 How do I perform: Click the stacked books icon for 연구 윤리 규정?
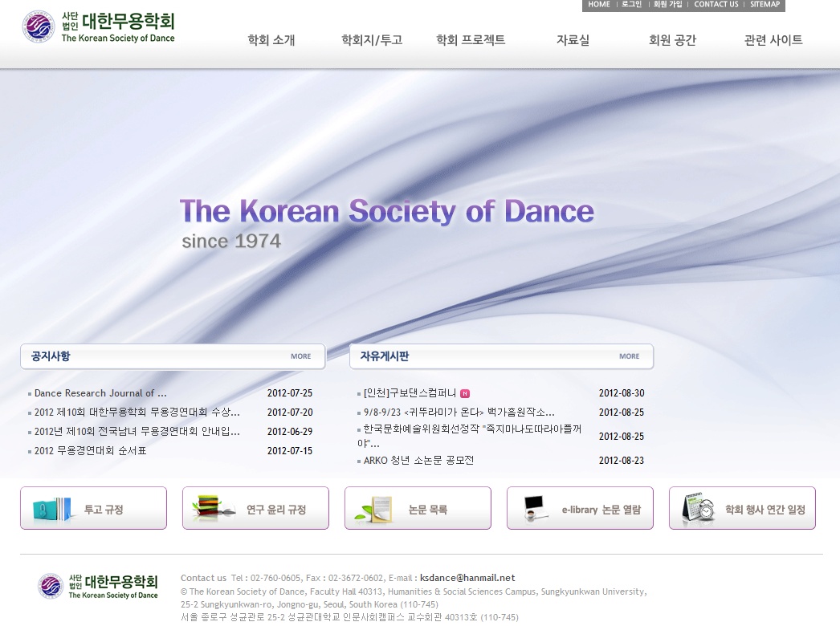tap(214, 508)
